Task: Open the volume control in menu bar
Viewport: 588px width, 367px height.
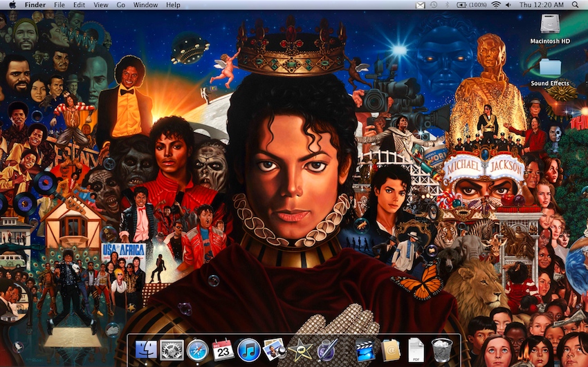Action: pyautogui.click(x=508, y=5)
